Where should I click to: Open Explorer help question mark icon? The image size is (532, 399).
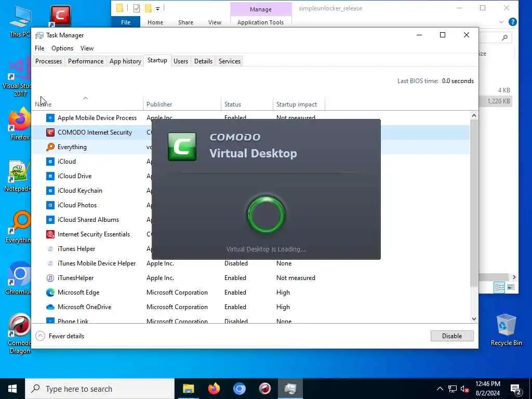point(513,22)
